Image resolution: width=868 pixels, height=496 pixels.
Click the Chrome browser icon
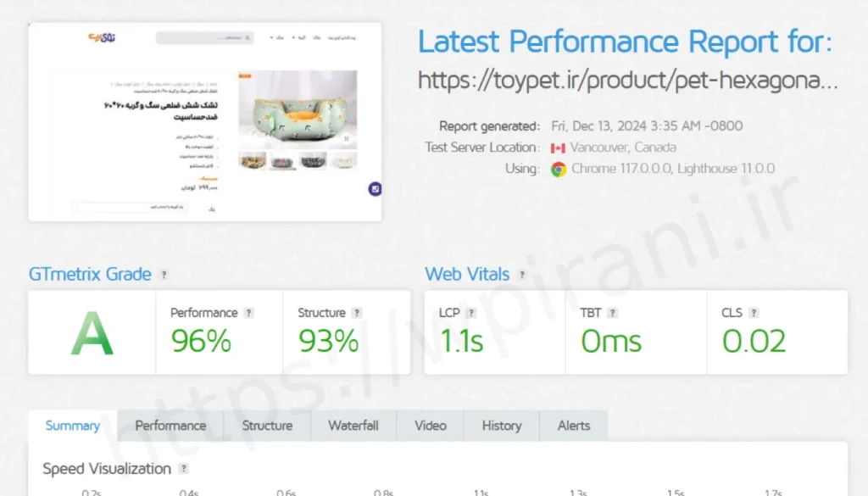click(559, 169)
